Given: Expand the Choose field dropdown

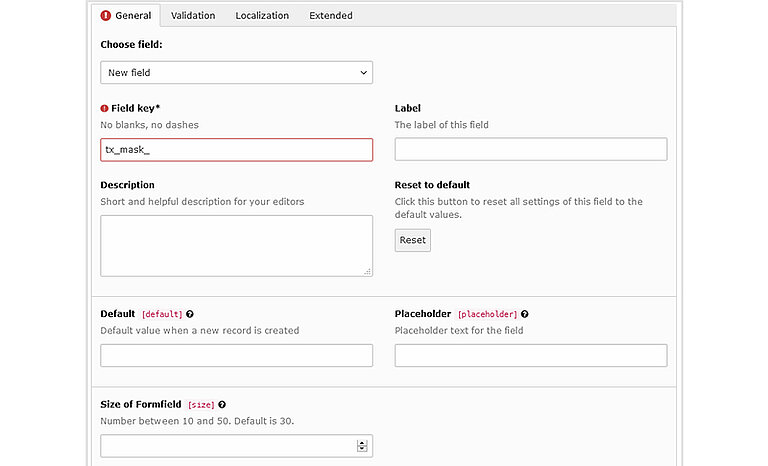Looking at the screenshot, I should coord(236,72).
